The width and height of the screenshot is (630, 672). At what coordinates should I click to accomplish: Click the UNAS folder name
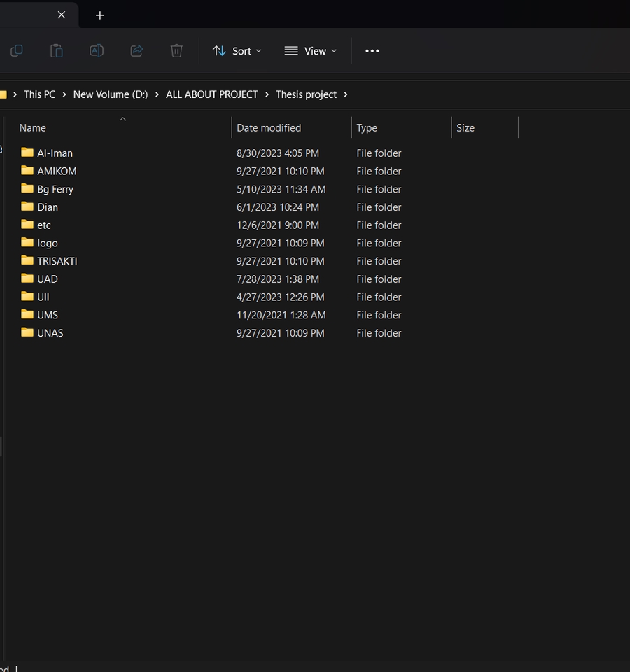[x=50, y=333]
